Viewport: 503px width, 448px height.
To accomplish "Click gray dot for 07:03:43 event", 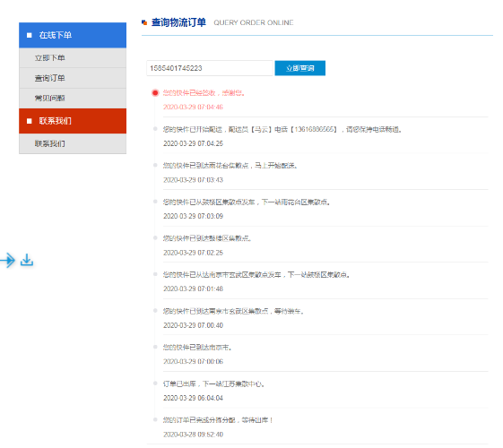I will (155, 165).
